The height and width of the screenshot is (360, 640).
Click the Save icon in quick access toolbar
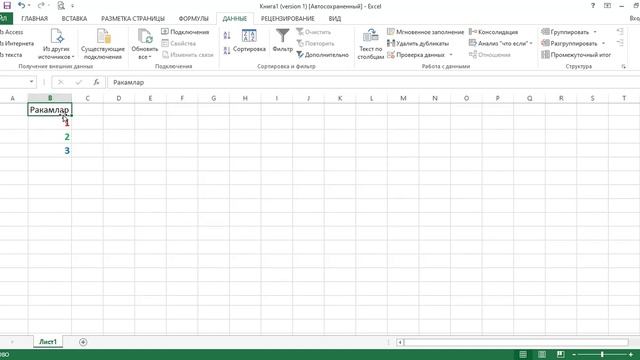coord(7,6)
